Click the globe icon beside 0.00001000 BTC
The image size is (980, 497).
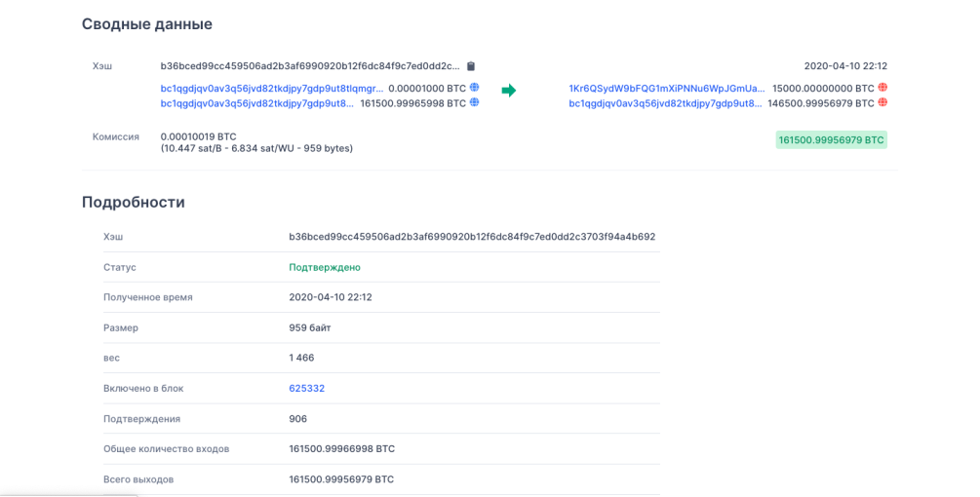pyautogui.click(x=474, y=88)
